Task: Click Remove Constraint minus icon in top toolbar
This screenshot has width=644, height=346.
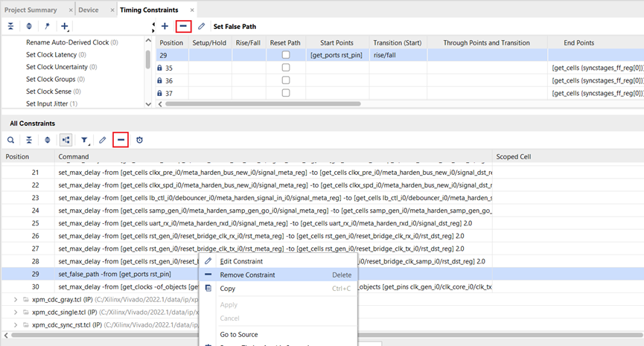Action: click(183, 26)
